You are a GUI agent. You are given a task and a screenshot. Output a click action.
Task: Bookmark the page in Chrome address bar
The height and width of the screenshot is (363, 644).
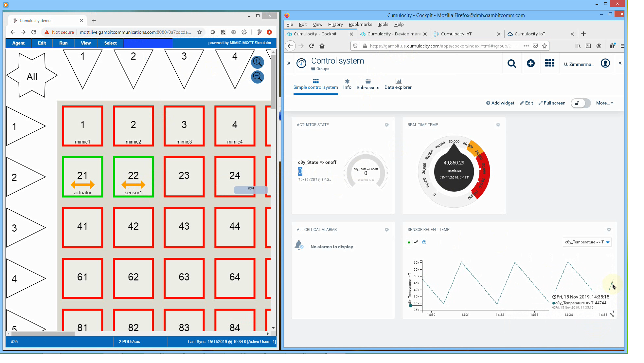(x=200, y=32)
